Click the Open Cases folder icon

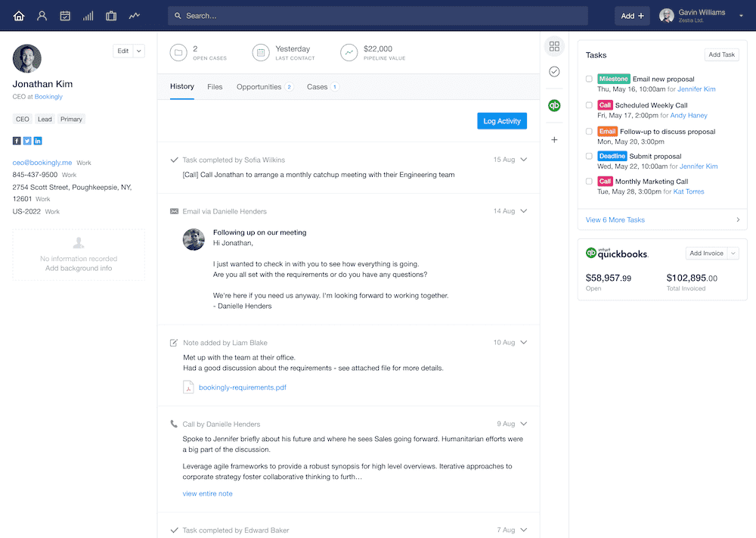pos(178,53)
